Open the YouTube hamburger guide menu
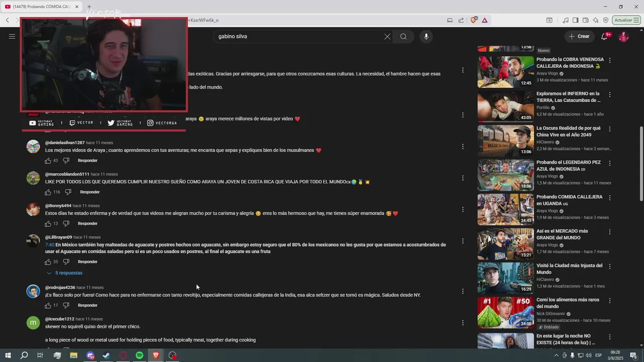This screenshot has width=644, height=362. [x=12, y=36]
